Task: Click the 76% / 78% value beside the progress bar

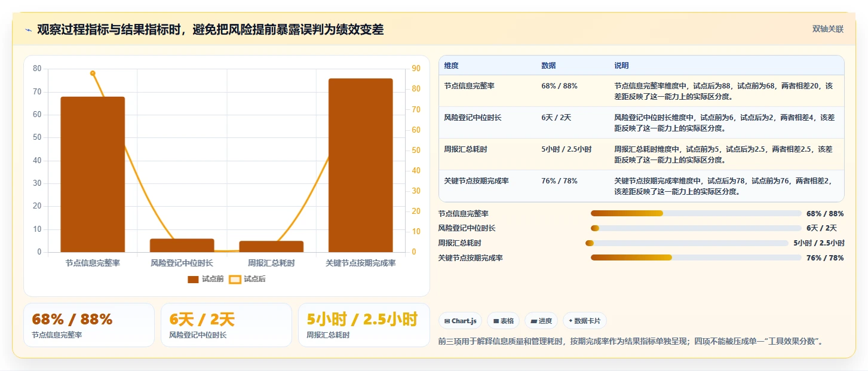Action: click(825, 258)
